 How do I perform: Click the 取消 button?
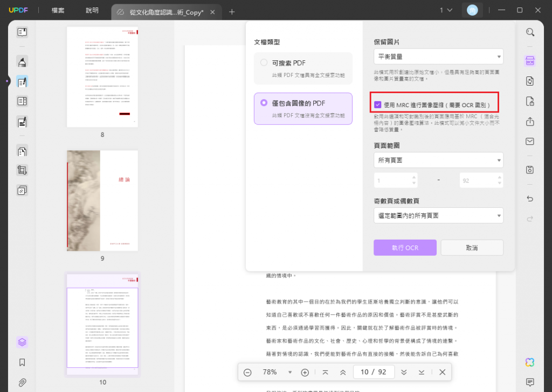click(x=472, y=248)
